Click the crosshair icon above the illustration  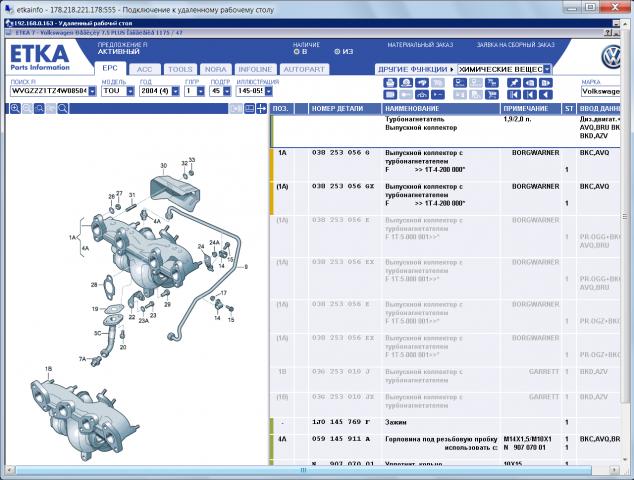tap(261, 108)
